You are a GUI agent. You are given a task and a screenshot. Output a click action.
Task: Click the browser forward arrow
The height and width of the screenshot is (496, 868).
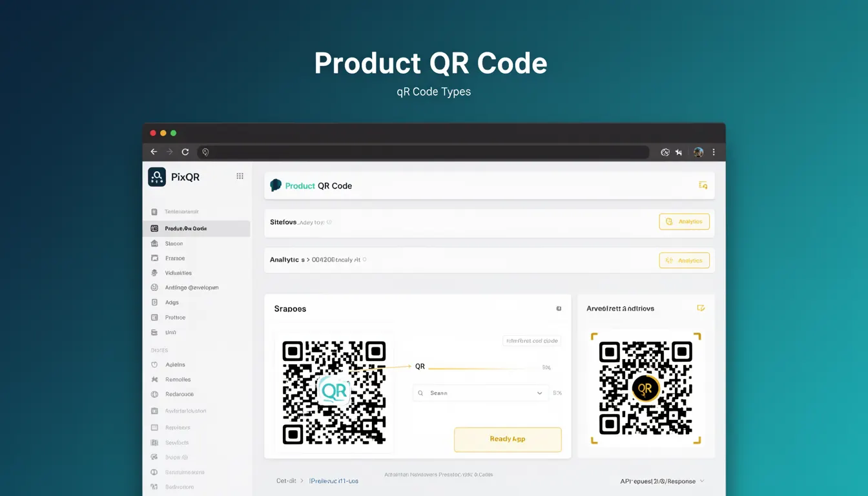169,152
